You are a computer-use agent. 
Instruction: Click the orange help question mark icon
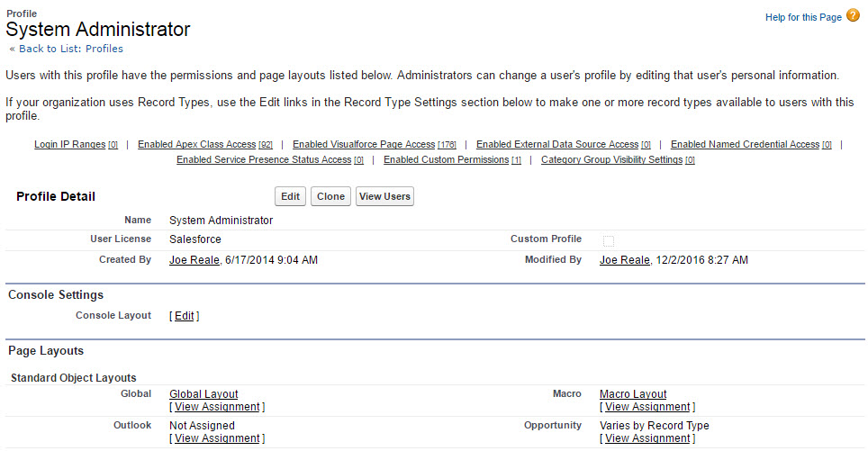pos(853,15)
